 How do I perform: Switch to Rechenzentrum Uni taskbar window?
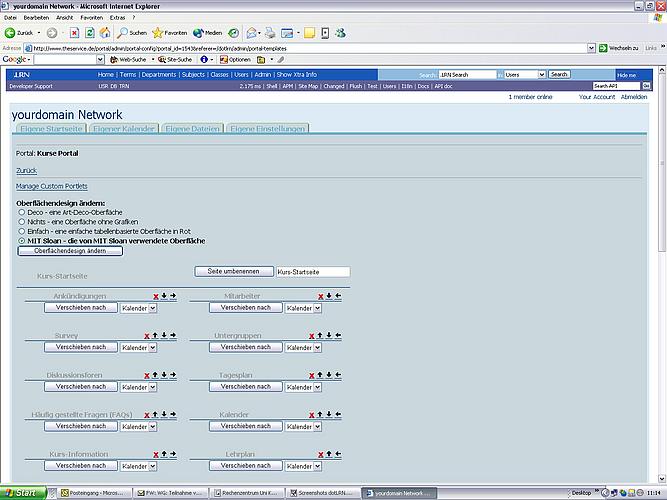246,493
